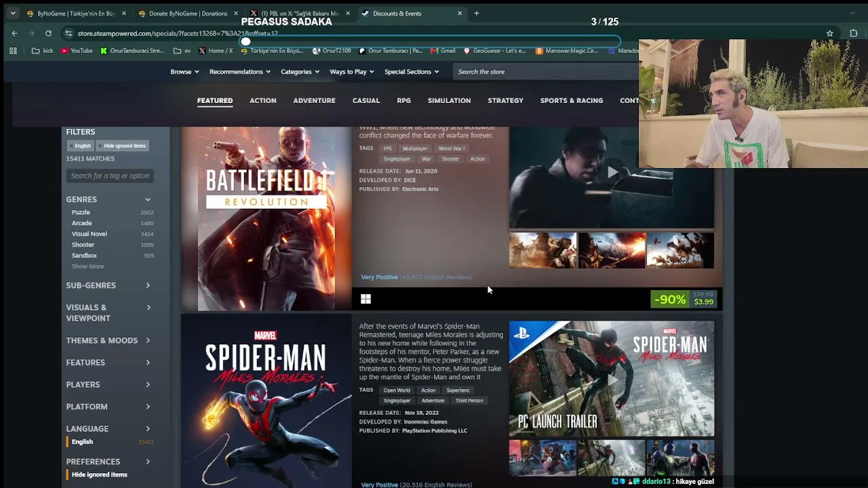The image size is (868, 488).
Task: Filter by the Shooter genre
Action: point(83,245)
